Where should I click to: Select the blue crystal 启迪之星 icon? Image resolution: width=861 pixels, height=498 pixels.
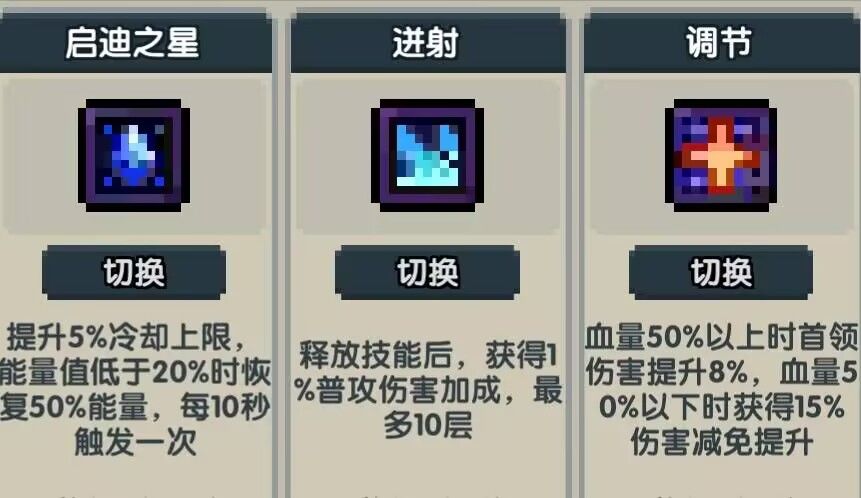coord(134,155)
